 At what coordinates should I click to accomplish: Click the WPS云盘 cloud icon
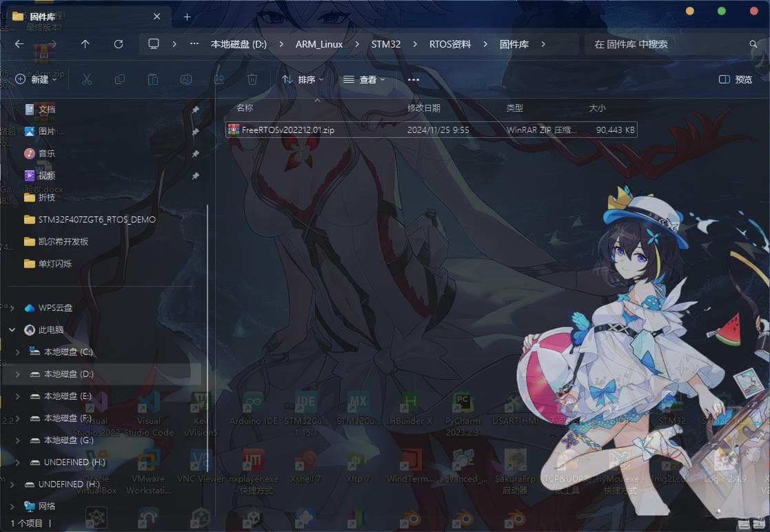point(30,308)
